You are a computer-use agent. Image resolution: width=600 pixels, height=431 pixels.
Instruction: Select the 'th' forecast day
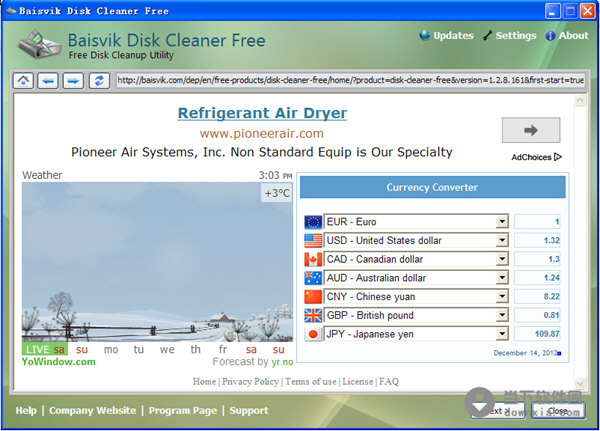click(x=195, y=349)
